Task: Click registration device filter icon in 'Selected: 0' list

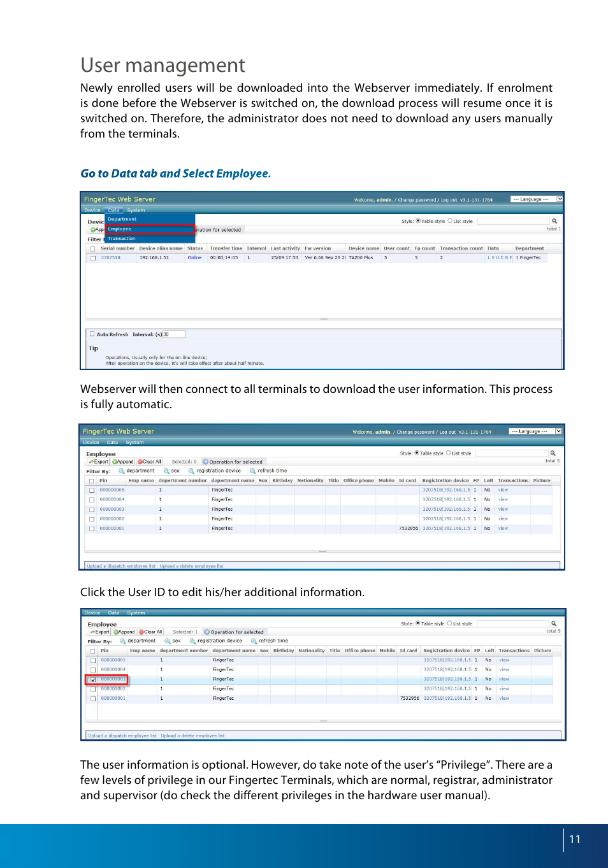Action: 191,471
